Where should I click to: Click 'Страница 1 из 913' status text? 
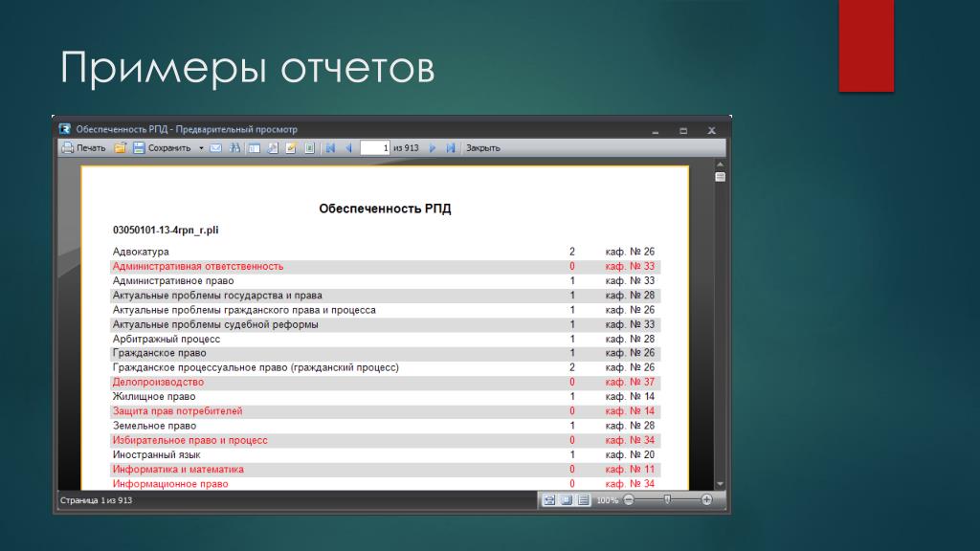(97, 500)
